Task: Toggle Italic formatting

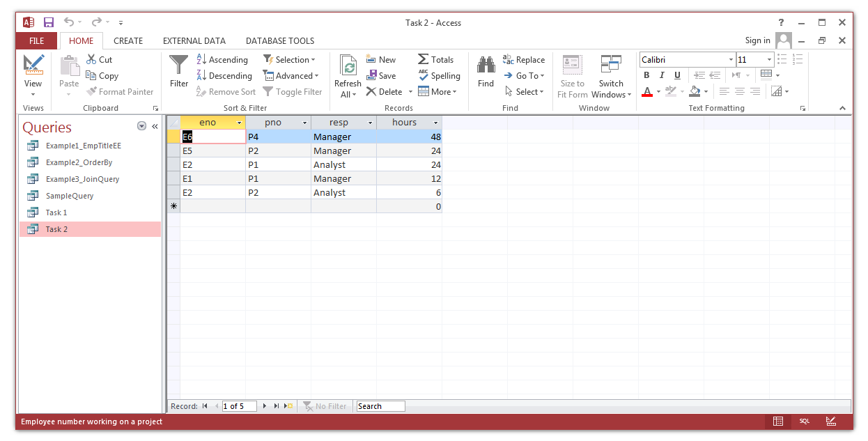Action: 662,75
